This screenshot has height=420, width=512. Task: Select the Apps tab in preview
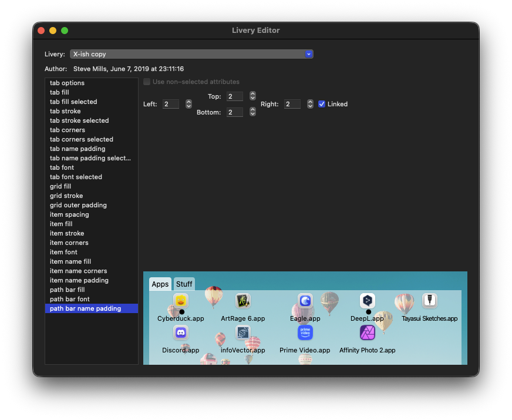[x=160, y=284]
